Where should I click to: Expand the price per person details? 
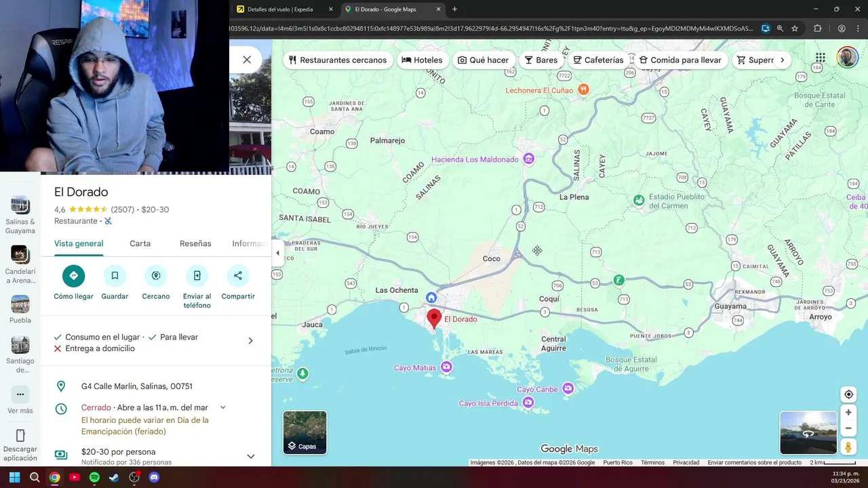[250, 456]
